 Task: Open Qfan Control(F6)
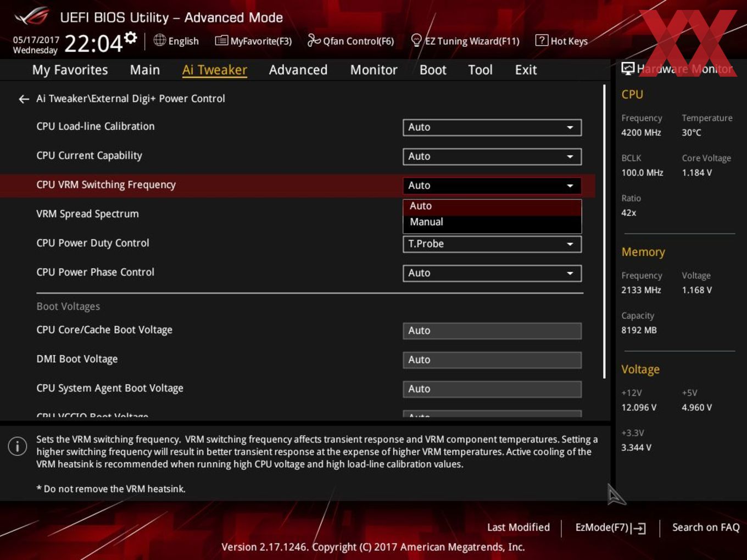(350, 41)
